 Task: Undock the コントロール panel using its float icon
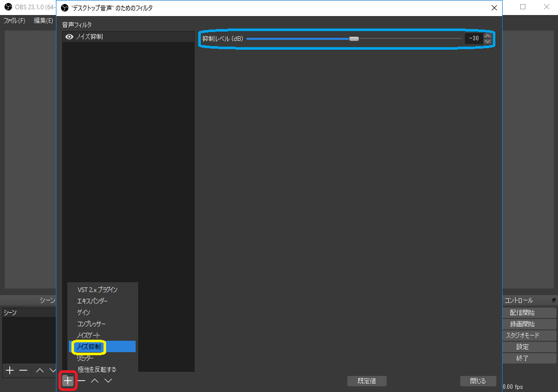[554, 300]
